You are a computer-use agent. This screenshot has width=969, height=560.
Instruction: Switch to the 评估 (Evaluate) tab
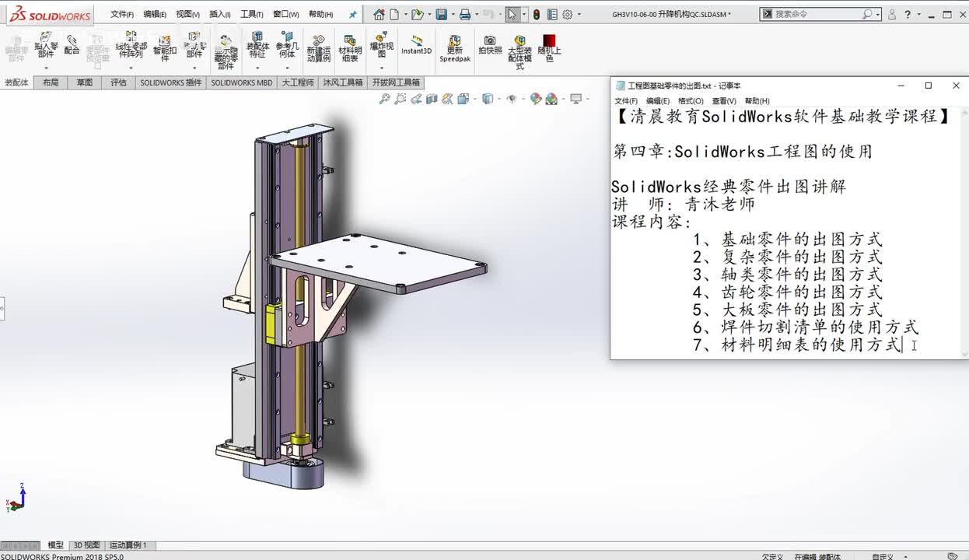pos(118,82)
